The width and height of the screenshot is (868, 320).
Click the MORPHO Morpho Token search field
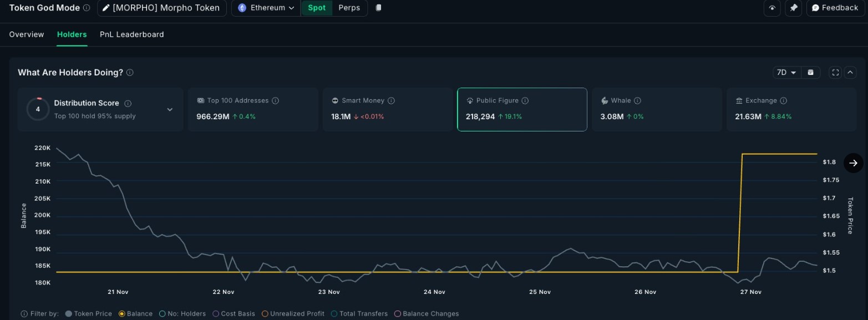coord(161,8)
